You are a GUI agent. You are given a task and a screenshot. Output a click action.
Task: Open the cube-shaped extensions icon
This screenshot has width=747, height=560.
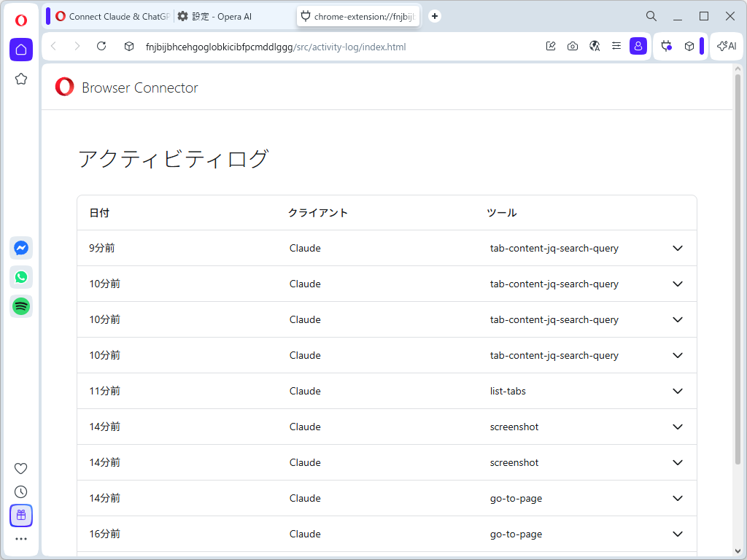click(689, 45)
